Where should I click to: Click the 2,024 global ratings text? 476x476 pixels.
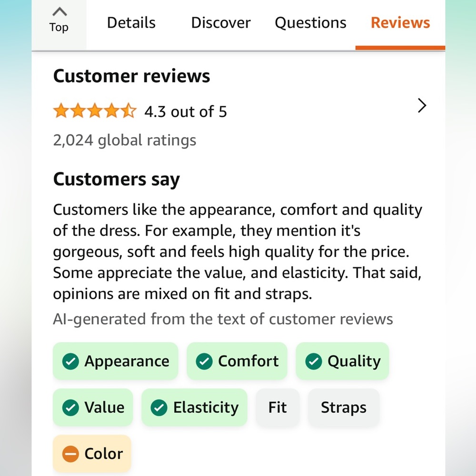pos(124,140)
